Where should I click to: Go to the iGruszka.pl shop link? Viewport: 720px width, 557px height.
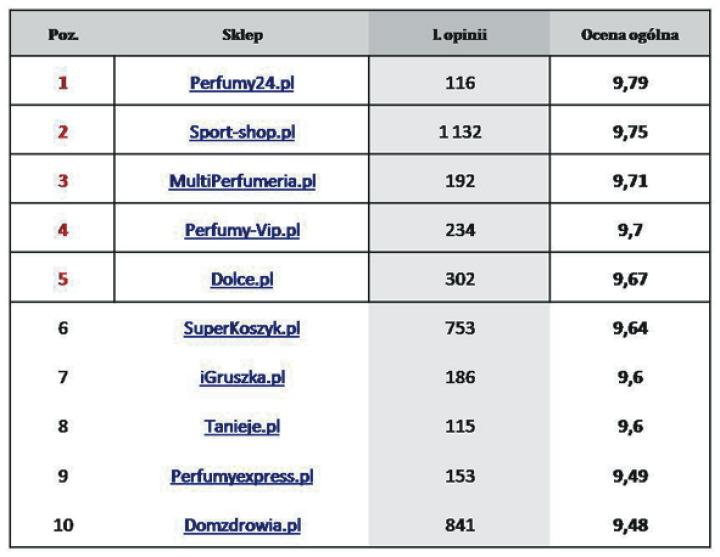point(242,378)
